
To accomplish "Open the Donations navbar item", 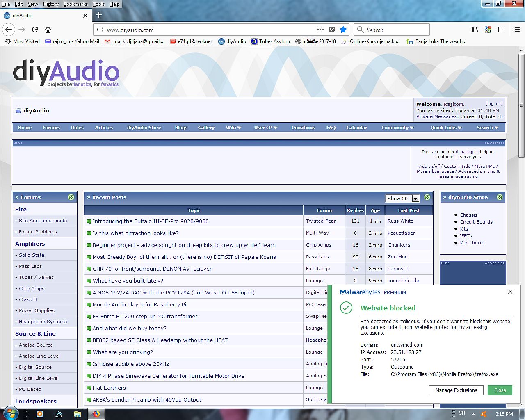I will (x=303, y=128).
